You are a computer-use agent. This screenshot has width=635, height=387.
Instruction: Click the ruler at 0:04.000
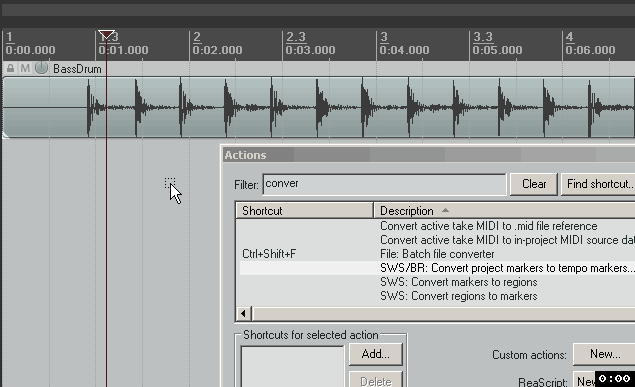click(x=404, y=50)
